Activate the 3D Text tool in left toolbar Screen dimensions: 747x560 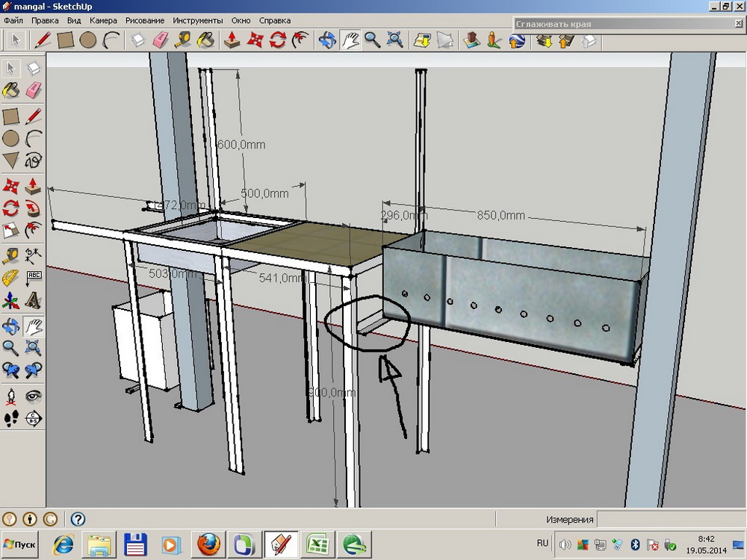[x=33, y=300]
